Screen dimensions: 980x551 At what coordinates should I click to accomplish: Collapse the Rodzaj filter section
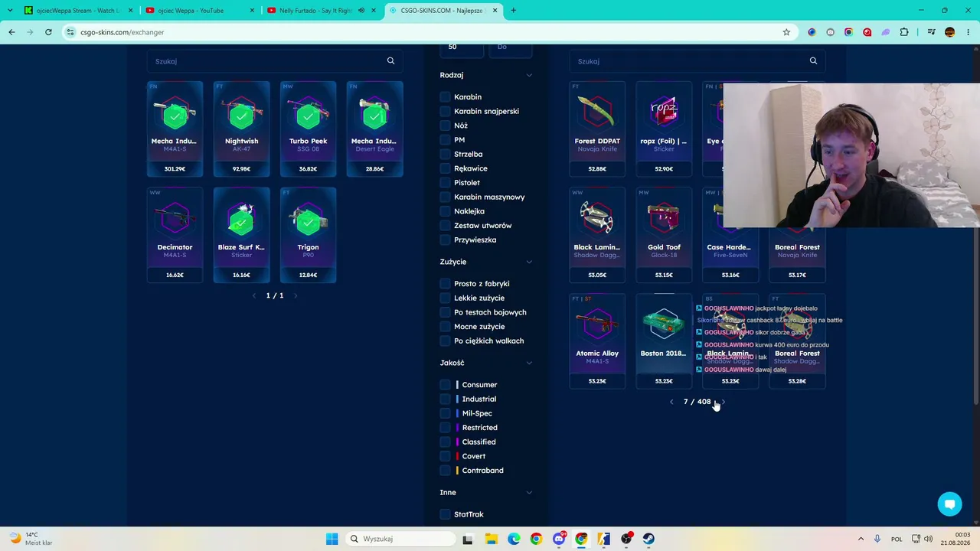click(x=529, y=75)
